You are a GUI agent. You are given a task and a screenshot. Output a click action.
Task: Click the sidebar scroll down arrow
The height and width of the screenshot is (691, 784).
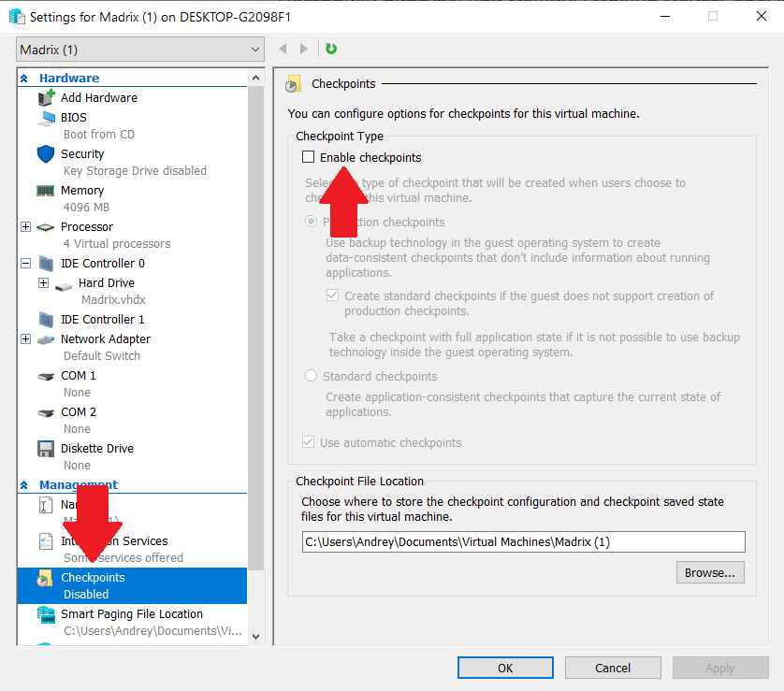click(x=255, y=636)
